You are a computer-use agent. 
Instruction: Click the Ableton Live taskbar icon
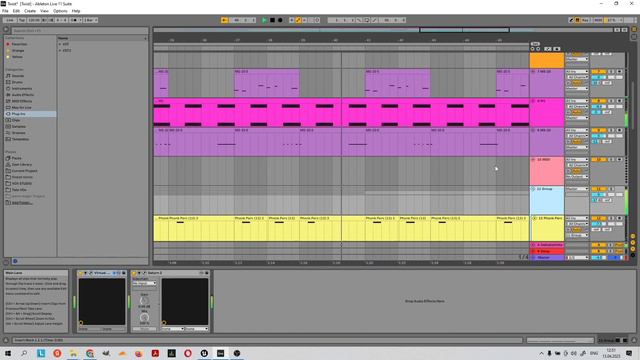tap(220, 353)
